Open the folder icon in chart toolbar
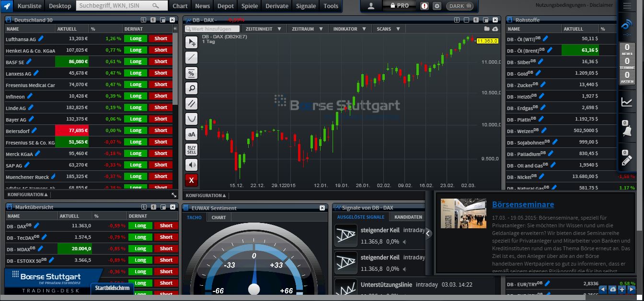Viewport: 644px width, 301px height. tap(487, 29)
